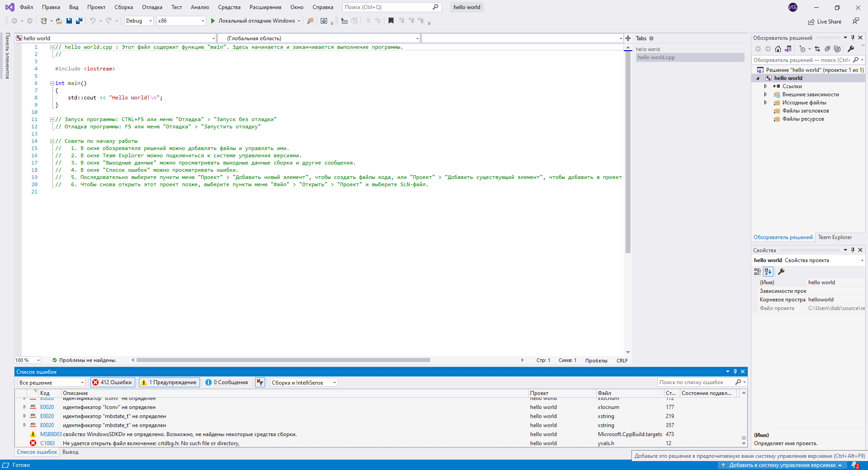Click the Поиск (Ctrl+Q) search box
Image resolution: width=868 pixels, height=470 pixels.
coord(392,7)
